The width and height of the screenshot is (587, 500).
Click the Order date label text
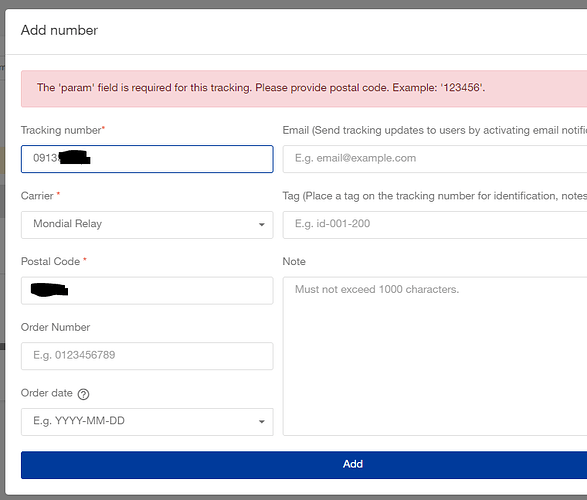tap(46, 393)
